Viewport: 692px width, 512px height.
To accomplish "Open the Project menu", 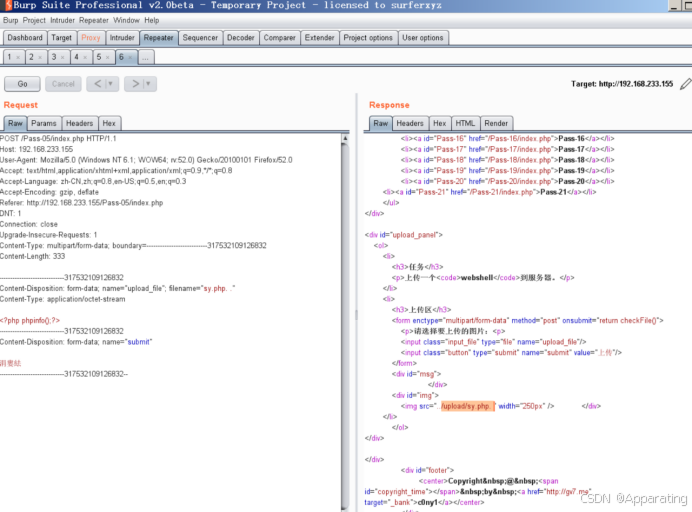I will [34, 20].
